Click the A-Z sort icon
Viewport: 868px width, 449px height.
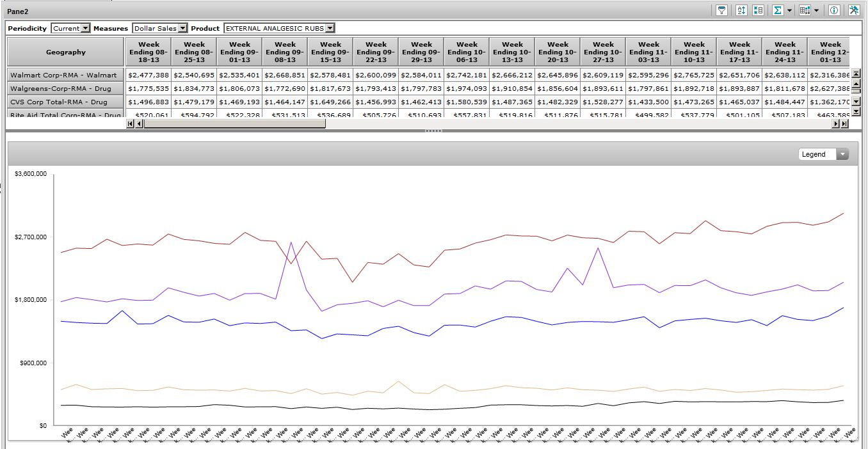pyautogui.click(x=741, y=10)
